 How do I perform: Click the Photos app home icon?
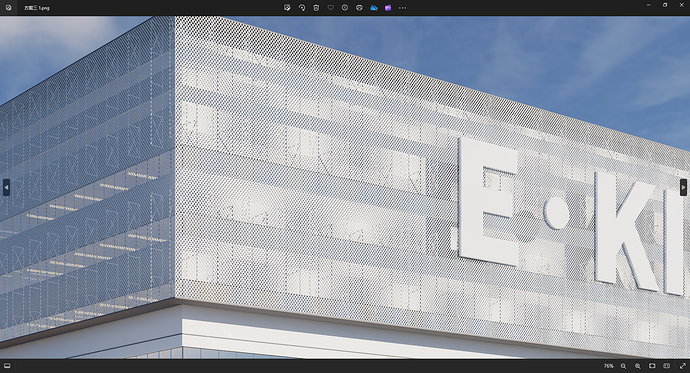click(x=8, y=7)
